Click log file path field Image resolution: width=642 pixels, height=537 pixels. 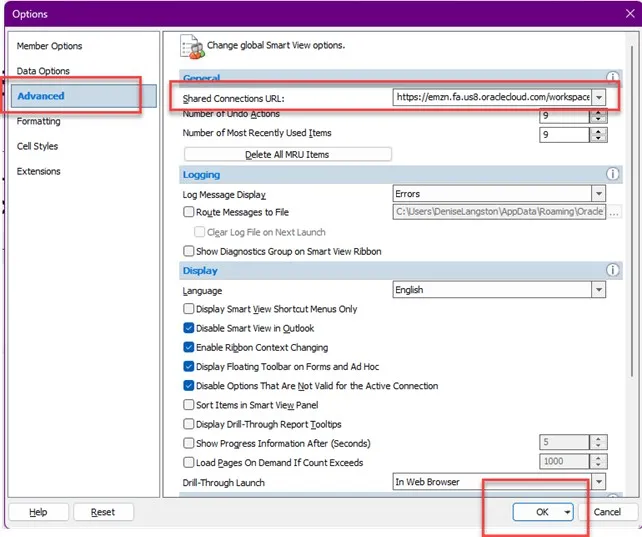point(499,212)
